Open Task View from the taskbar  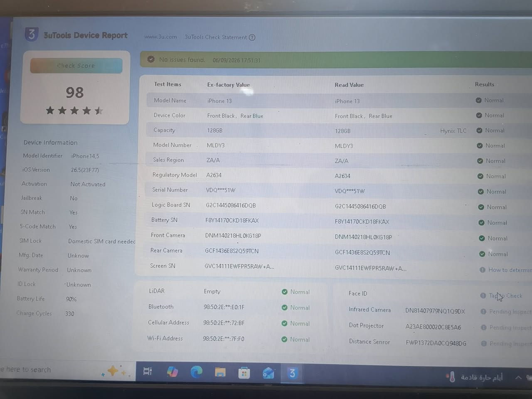point(148,371)
